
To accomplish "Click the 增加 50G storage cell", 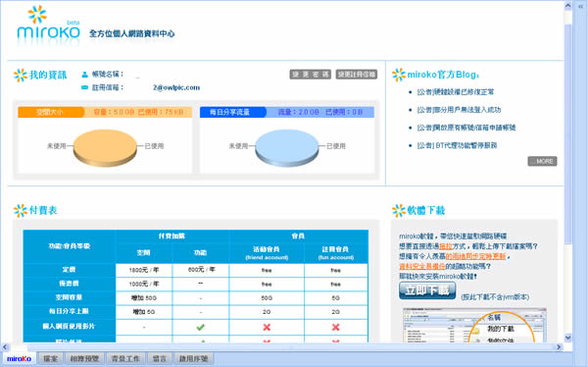I will point(144,298).
